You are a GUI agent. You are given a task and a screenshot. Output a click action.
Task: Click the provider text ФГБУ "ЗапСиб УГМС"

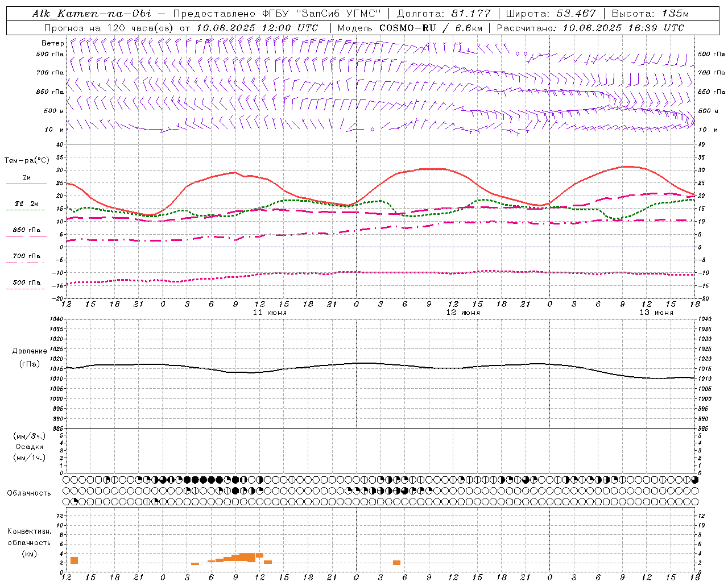tap(321, 14)
